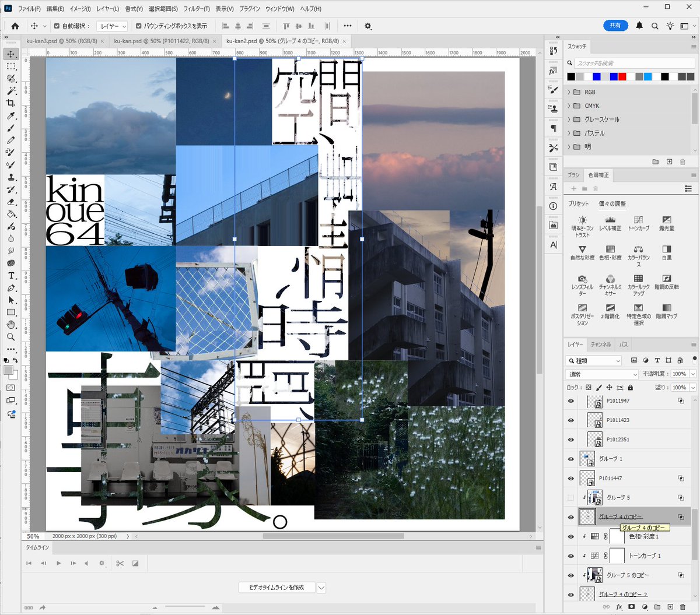Screen dimensions: 700x615
Task: Toggle バウンディングボックスを表示 checkbox
Action: pos(139,26)
